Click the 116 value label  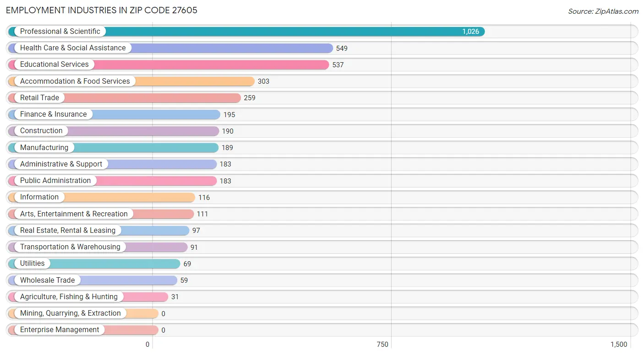click(x=204, y=198)
